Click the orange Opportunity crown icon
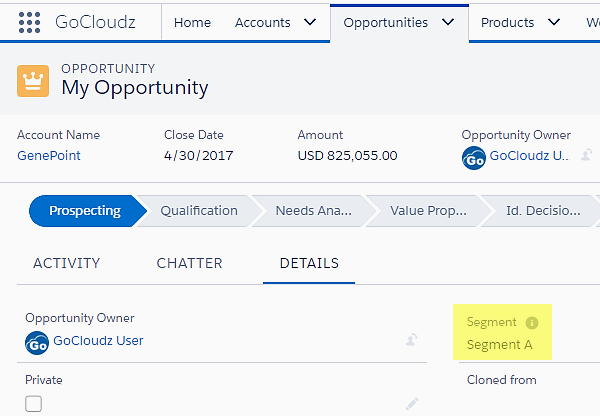This screenshot has height=416, width=600. pos(33,81)
